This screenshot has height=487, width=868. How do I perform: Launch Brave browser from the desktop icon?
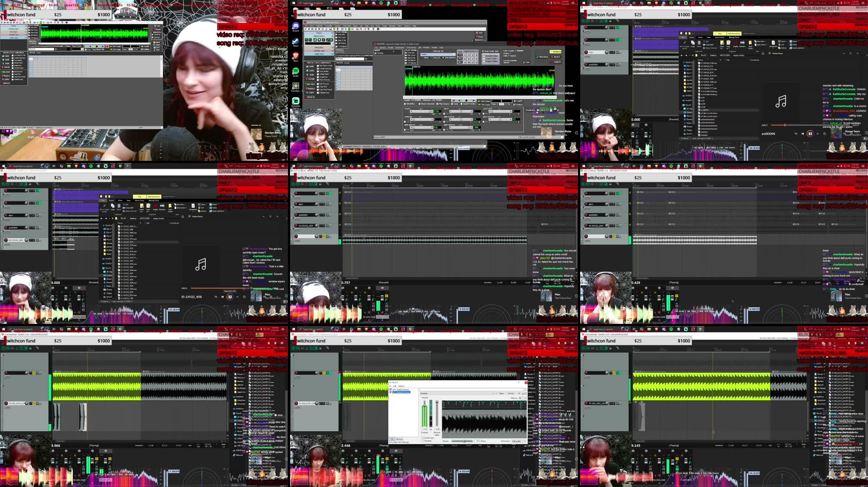click(x=296, y=57)
